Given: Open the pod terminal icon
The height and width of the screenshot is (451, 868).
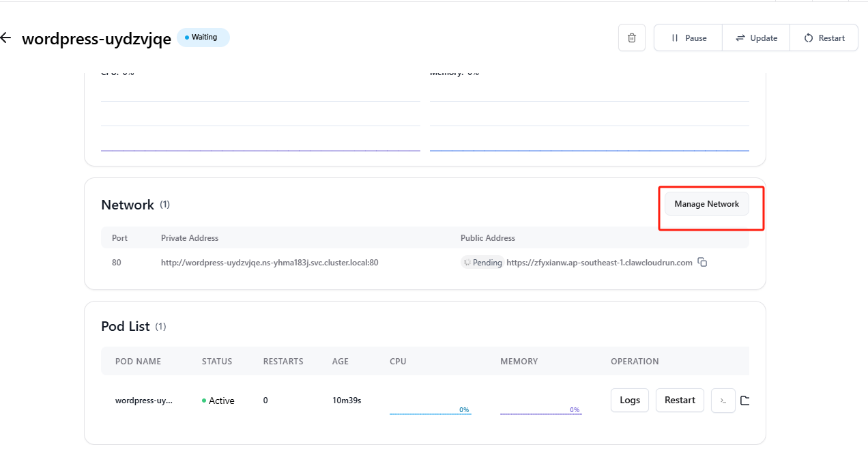Looking at the screenshot, I should tap(723, 401).
